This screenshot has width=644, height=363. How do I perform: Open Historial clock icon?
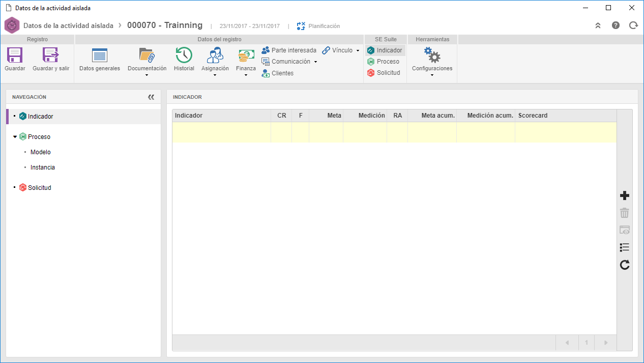tap(184, 55)
